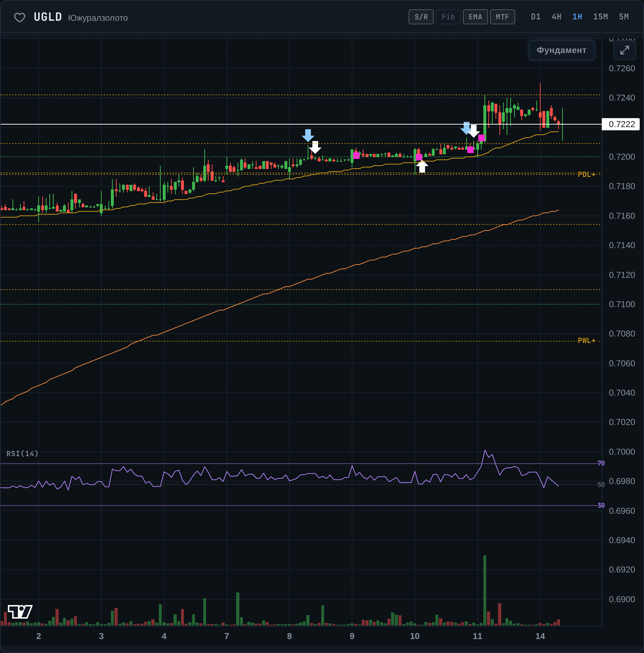Toggle Fib retracement overlay
The width and height of the screenshot is (644, 653).
(x=448, y=17)
